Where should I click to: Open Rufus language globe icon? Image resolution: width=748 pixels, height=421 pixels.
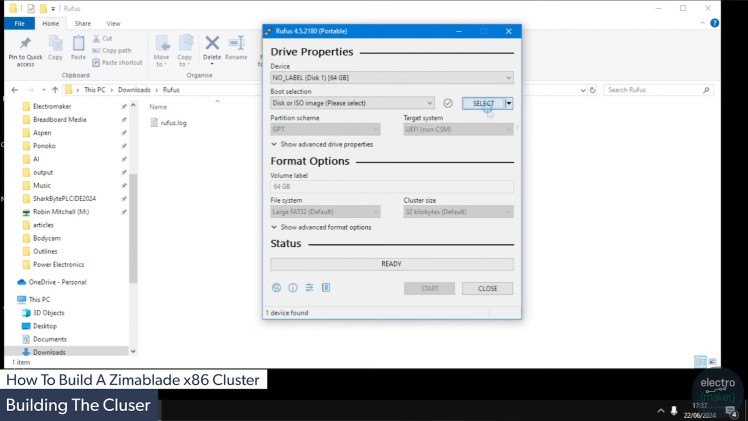pyautogui.click(x=277, y=288)
